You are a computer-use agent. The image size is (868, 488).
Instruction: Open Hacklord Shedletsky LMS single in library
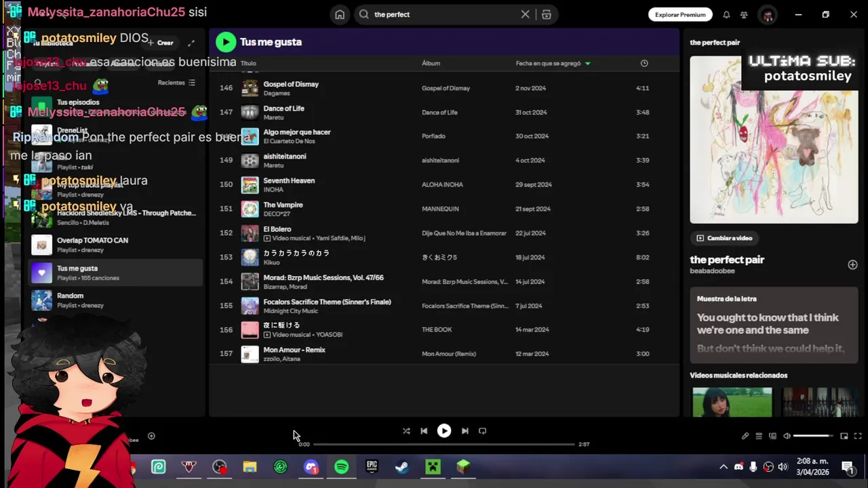click(x=115, y=217)
